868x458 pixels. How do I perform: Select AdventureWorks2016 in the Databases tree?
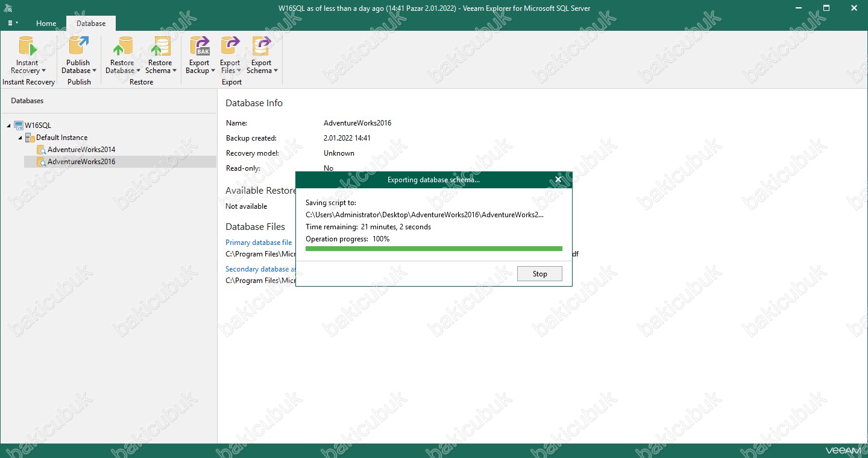pyautogui.click(x=81, y=162)
